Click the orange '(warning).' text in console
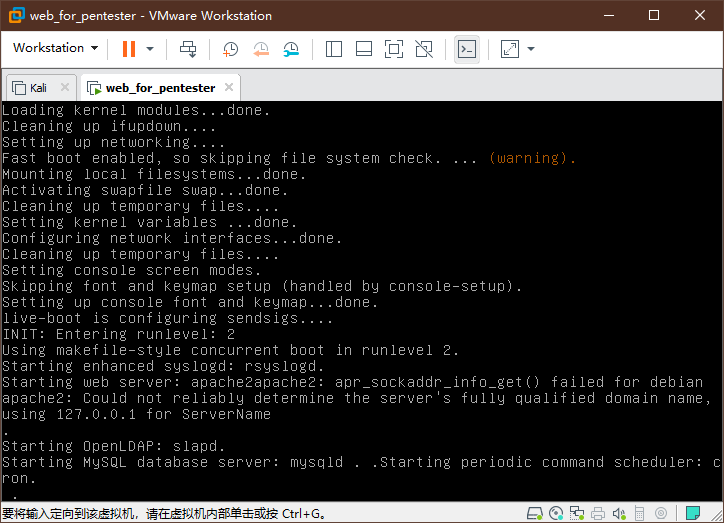Image resolution: width=724 pixels, height=523 pixels. click(x=532, y=158)
